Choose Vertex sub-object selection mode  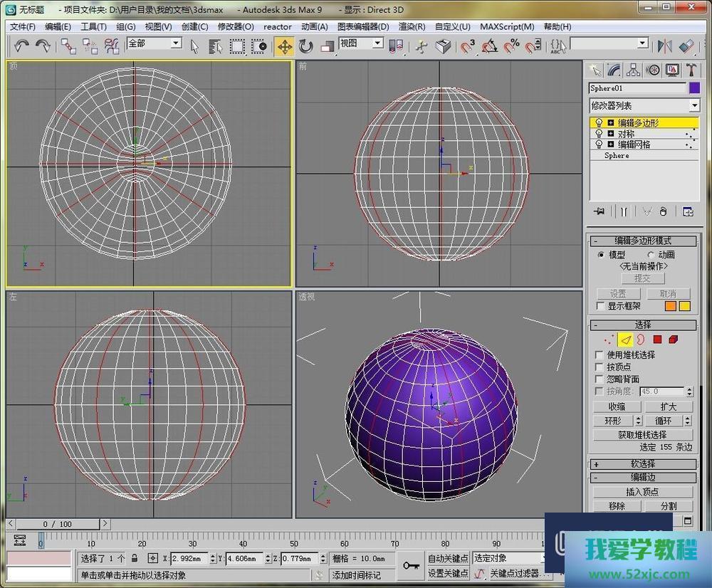click(607, 340)
